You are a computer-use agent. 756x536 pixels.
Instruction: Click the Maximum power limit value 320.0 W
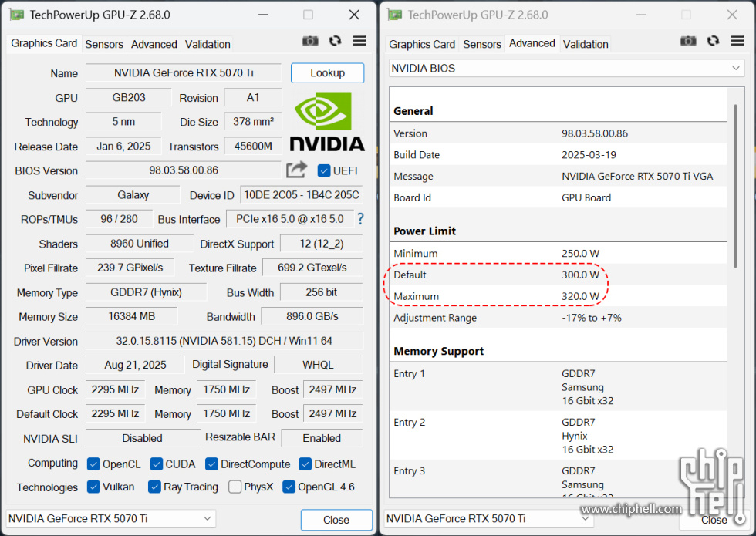pyautogui.click(x=580, y=296)
